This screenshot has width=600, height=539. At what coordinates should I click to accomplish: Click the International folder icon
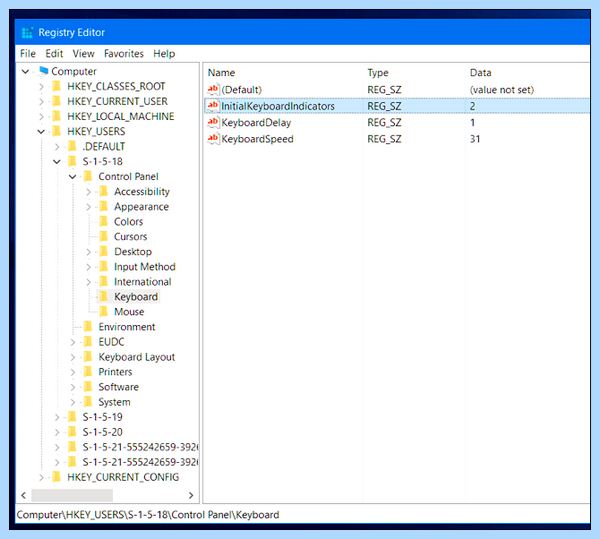(103, 282)
